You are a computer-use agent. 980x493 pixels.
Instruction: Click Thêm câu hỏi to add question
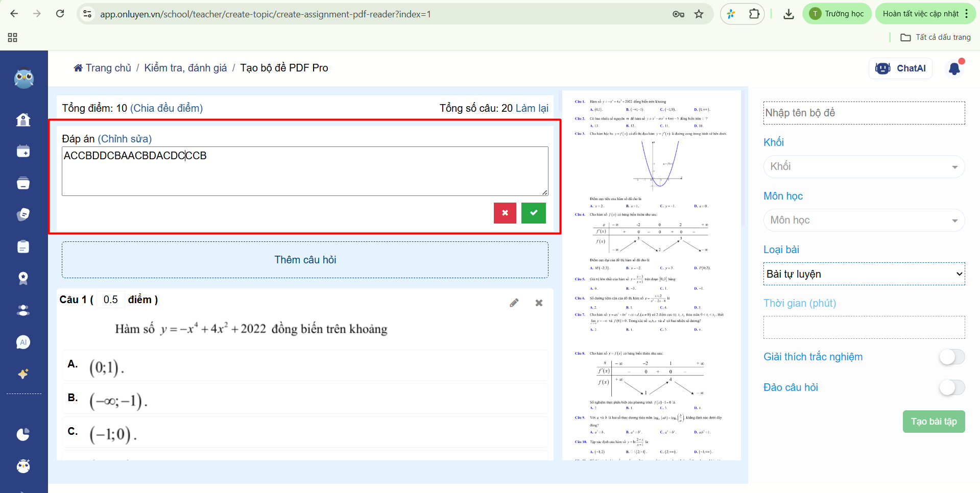click(x=305, y=260)
